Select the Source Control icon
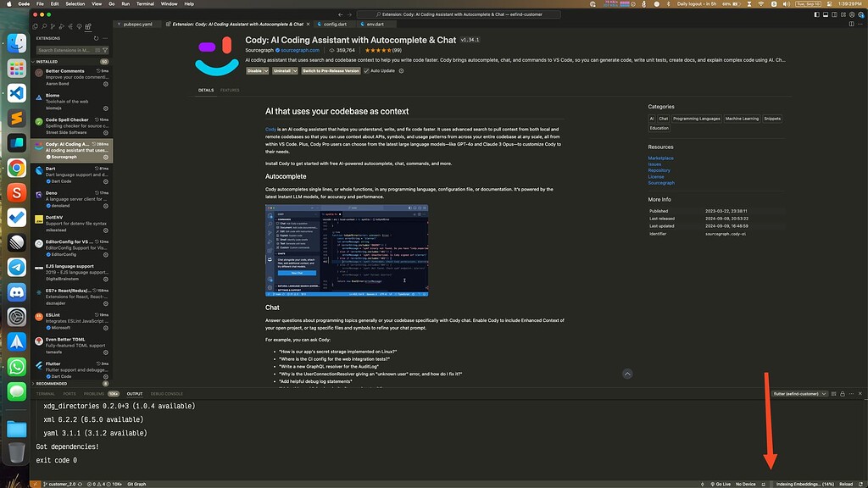The width and height of the screenshot is (868, 488). pos(52,27)
